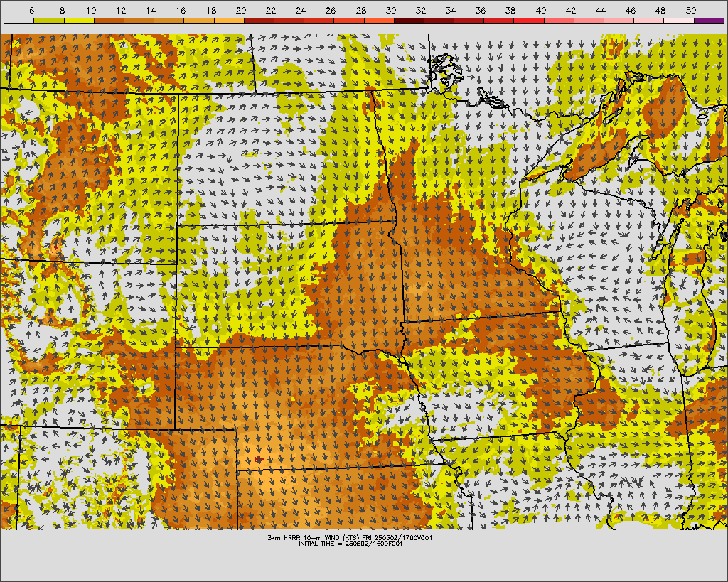
Task: Click the 14–16 knots legend color swatch
Action: [169, 21]
